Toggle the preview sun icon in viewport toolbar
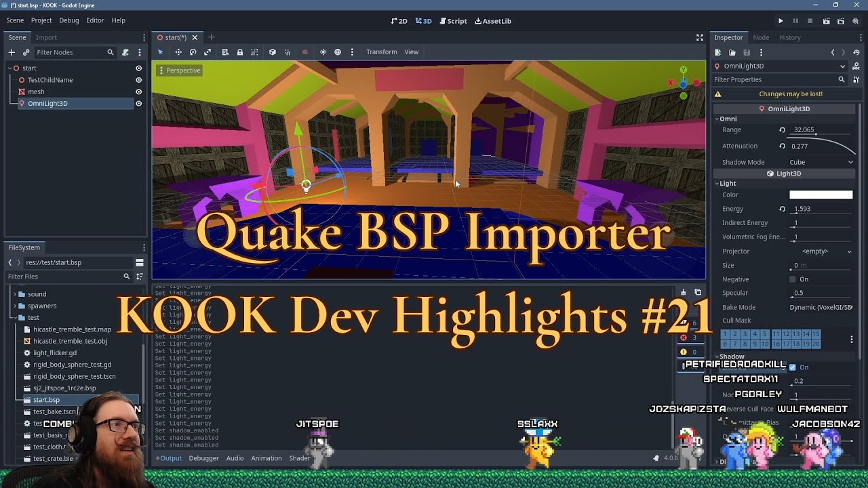The image size is (868, 488). (x=323, y=52)
